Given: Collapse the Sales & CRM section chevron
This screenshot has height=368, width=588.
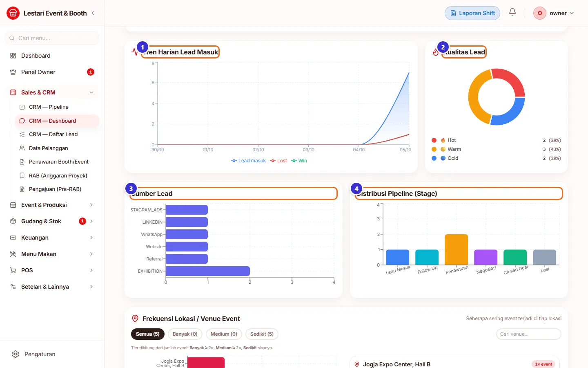Looking at the screenshot, I should [x=91, y=92].
